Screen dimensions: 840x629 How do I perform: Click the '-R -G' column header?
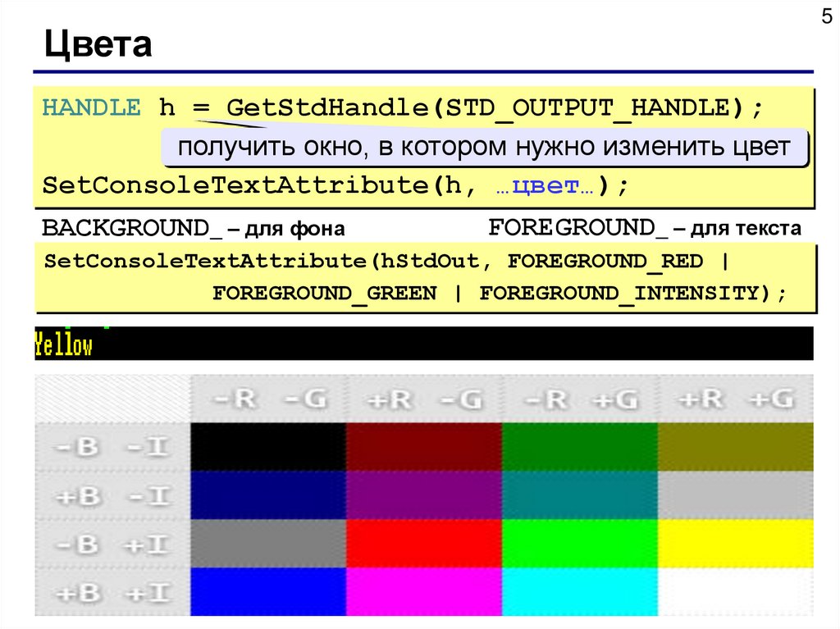pyautogui.click(x=268, y=399)
